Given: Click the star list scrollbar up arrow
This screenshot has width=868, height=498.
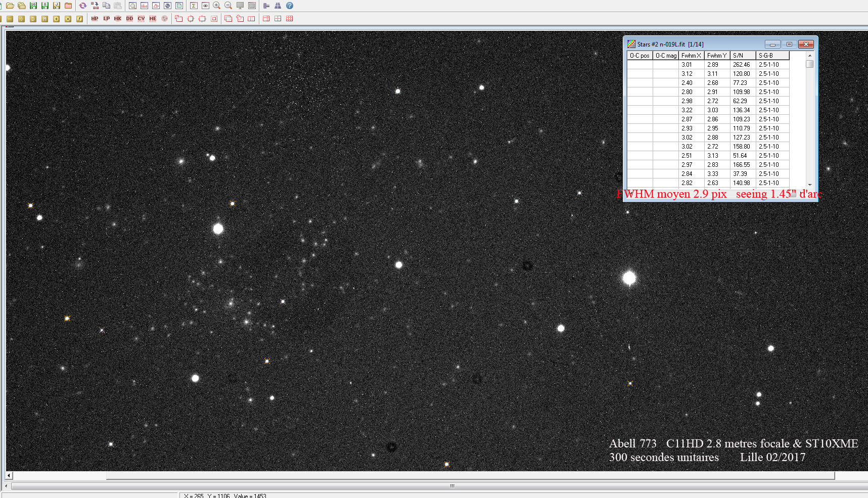Looking at the screenshot, I should 810,56.
